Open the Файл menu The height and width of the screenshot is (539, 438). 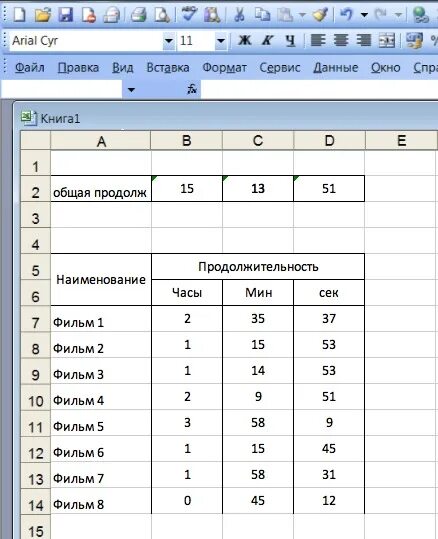point(30,67)
